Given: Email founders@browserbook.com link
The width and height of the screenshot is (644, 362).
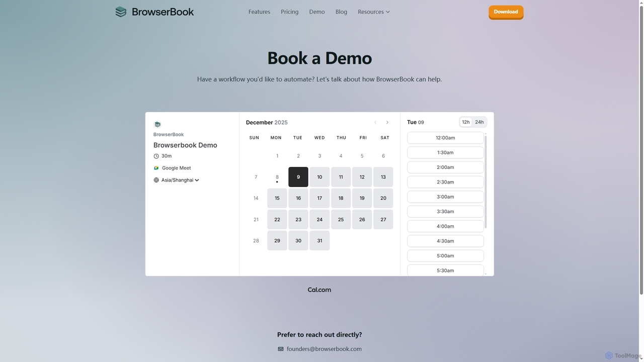Looking at the screenshot, I should point(324,349).
